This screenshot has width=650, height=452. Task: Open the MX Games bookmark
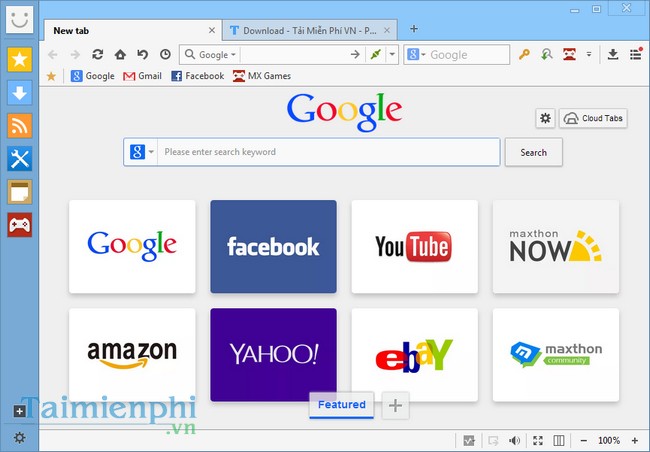262,76
